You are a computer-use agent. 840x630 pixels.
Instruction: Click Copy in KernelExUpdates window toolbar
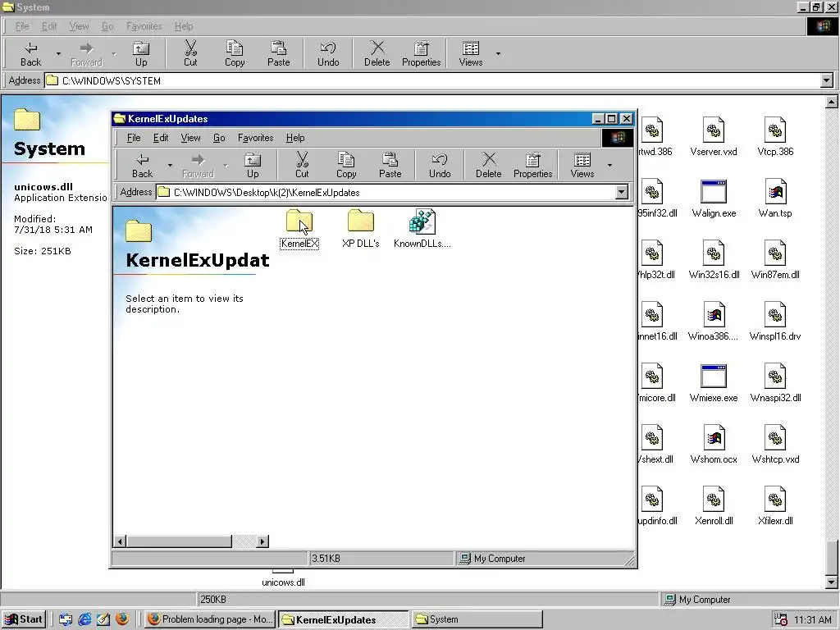click(x=346, y=166)
